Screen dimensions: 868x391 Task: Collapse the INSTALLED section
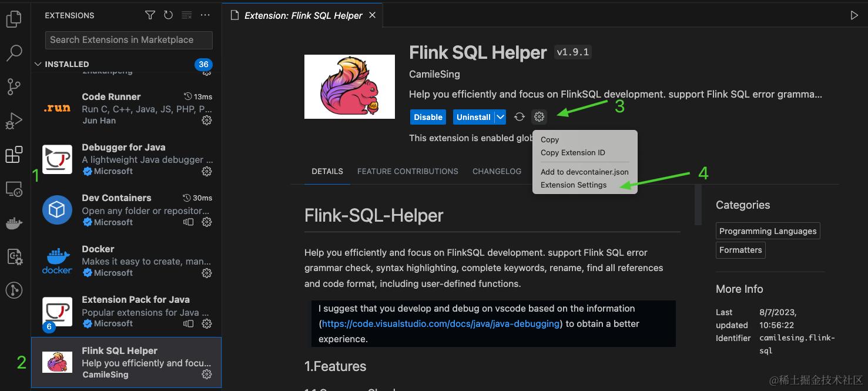39,64
